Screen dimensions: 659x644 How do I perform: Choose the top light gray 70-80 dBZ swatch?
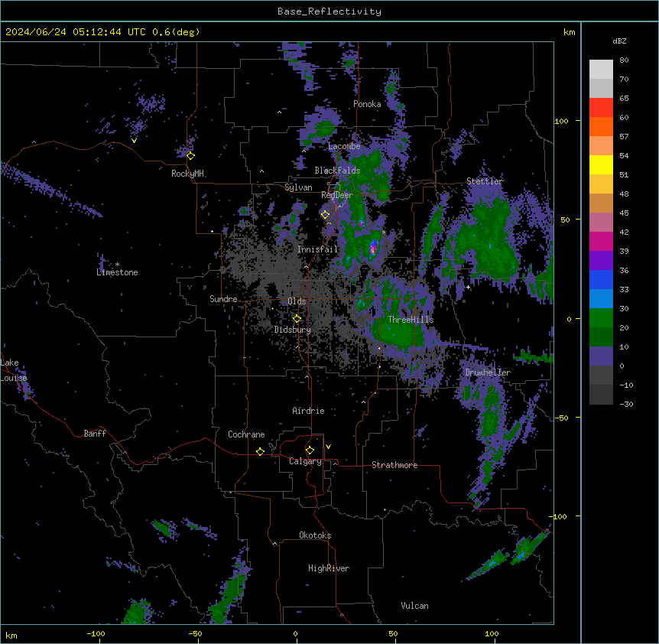tap(601, 70)
